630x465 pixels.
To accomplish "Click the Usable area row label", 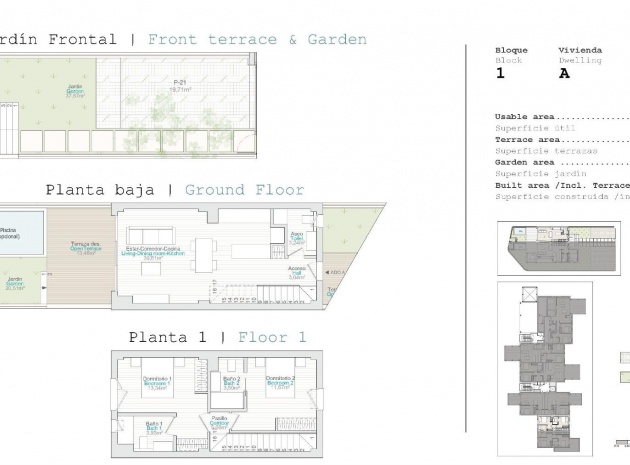I will (x=525, y=116).
